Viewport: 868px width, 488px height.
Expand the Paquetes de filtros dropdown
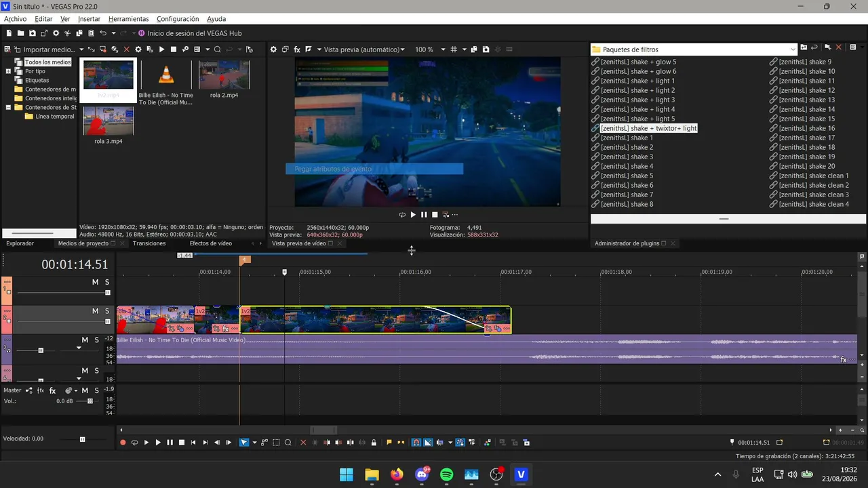coord(793,49)
